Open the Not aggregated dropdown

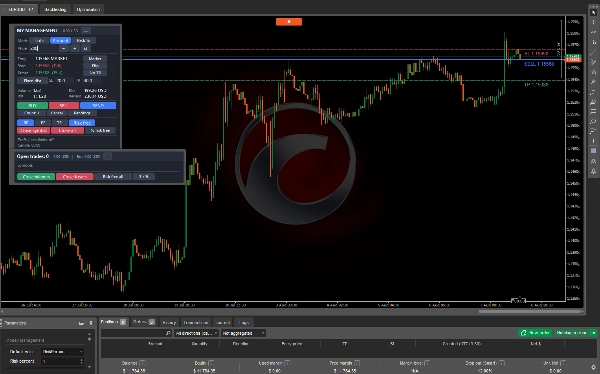243,333
